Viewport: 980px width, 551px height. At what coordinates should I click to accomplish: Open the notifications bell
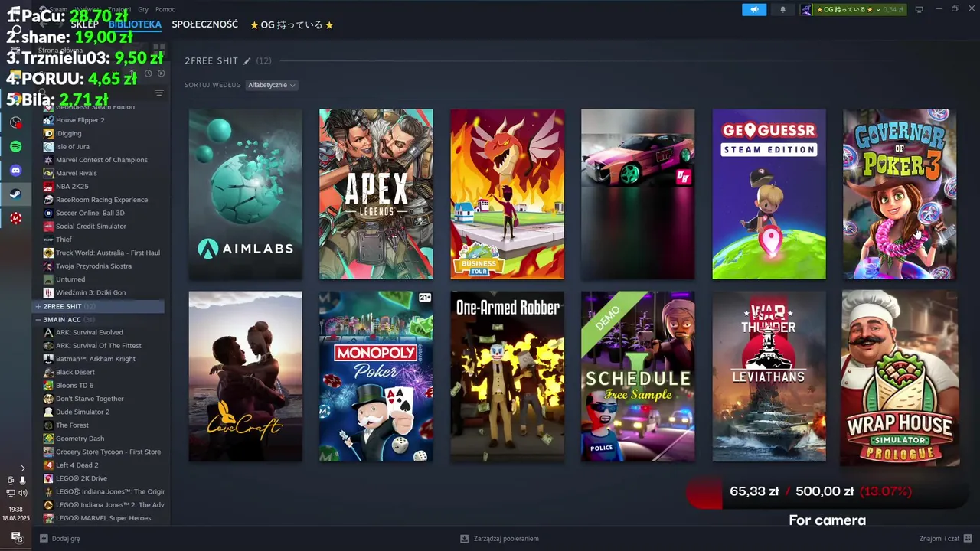point(782,9)
